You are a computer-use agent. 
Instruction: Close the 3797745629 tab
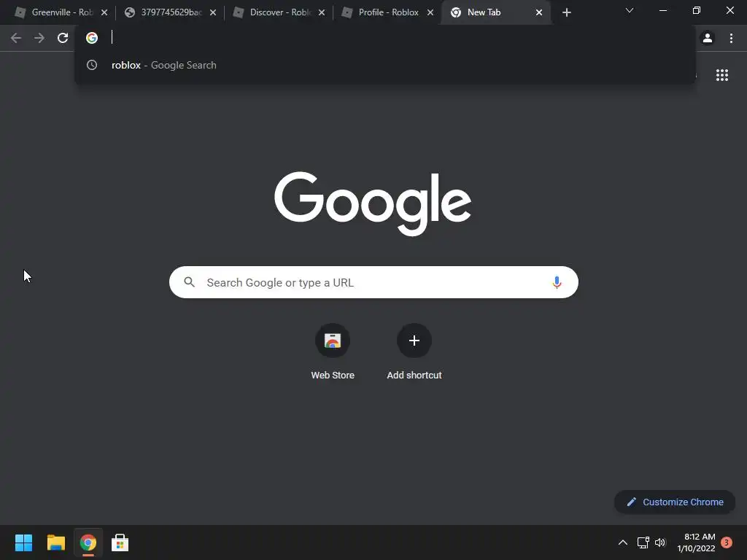tap(213, 13)
